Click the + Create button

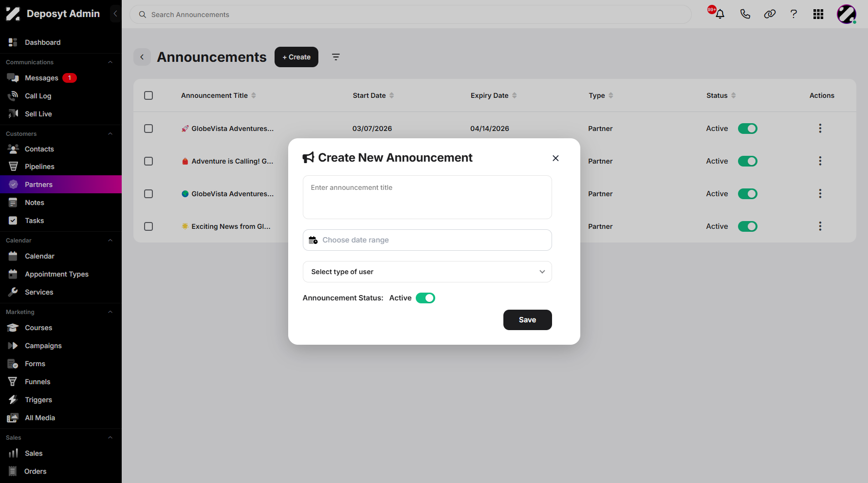[296, 57]
